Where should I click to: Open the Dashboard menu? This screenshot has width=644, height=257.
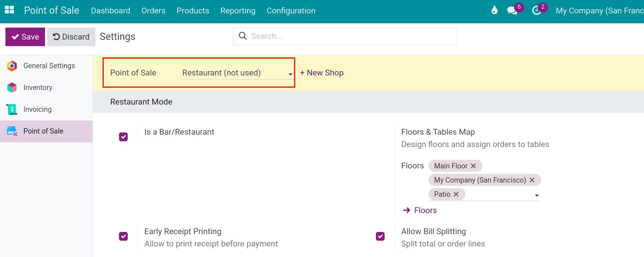111,11
